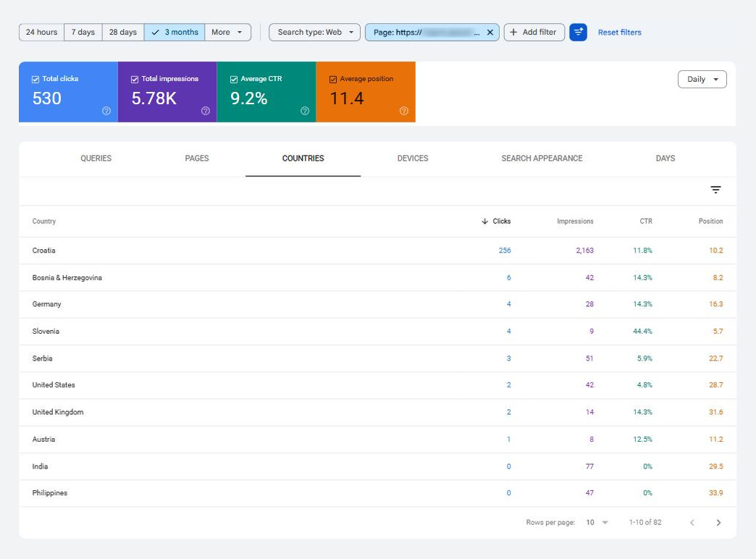Open the Search type: Web dropdown
Image resolution: width=756 pixels, height=559 pixels.
[x=314, y=33]
